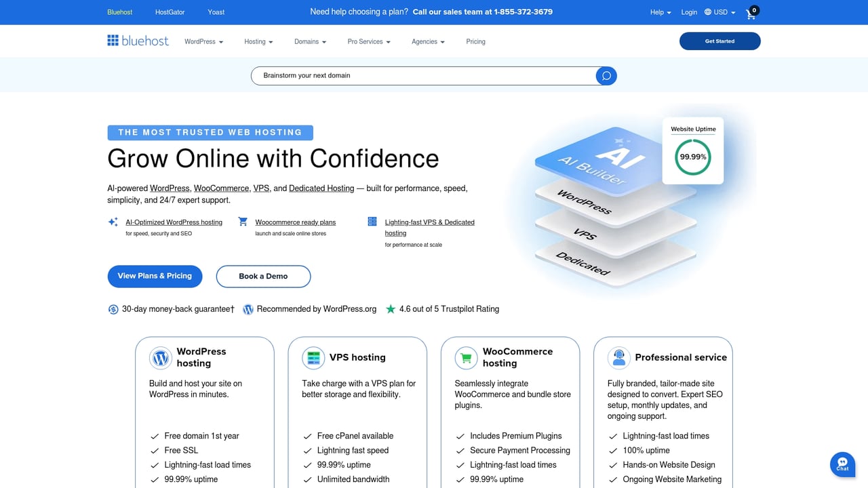Click the WooCommerce cart icon on its card
The image size is (868, 488).
[x=466, y=358]
